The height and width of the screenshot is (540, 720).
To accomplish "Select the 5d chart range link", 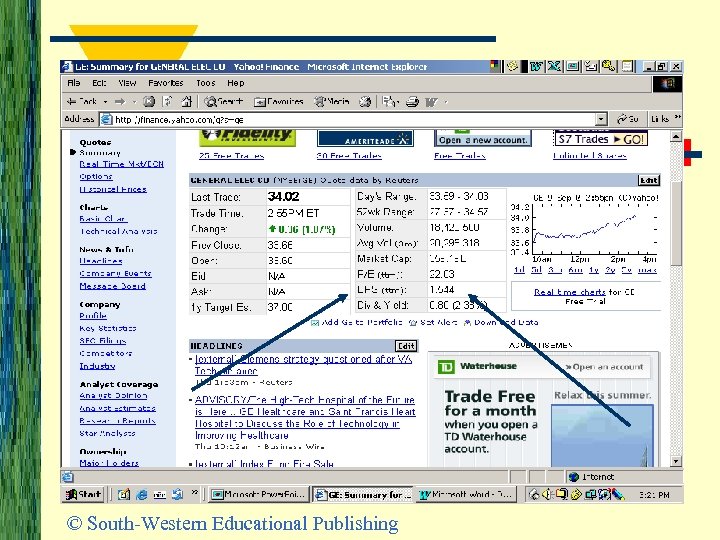I will (536, 270).
